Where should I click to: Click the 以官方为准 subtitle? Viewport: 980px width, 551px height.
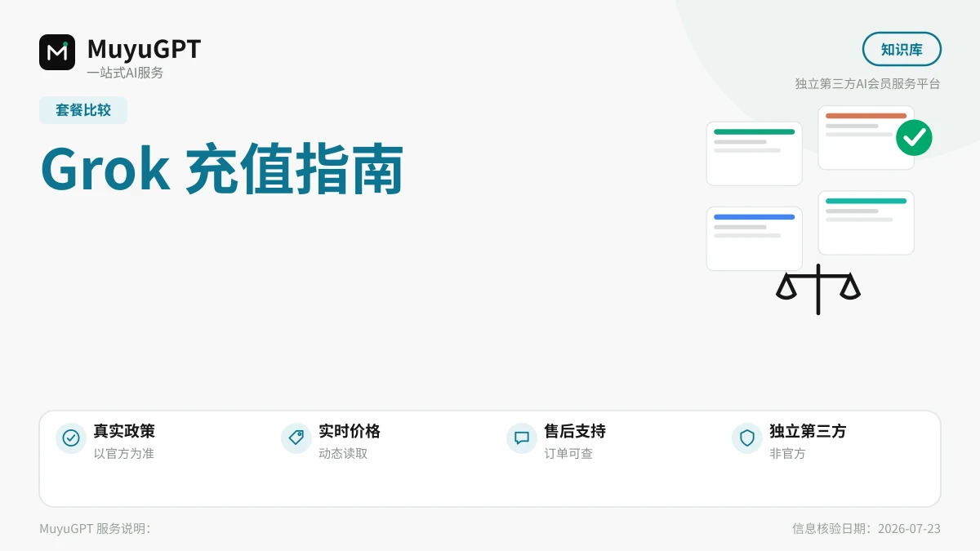[123, 454]
